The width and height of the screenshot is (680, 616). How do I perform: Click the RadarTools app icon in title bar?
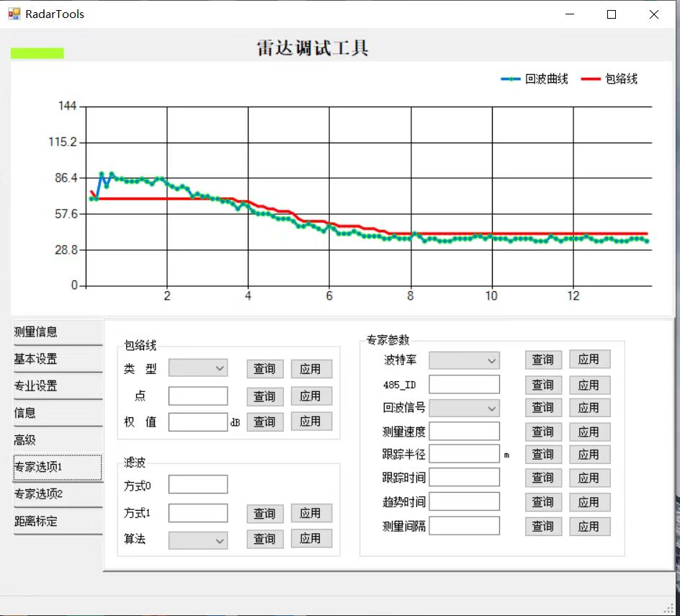coord(14,14)
